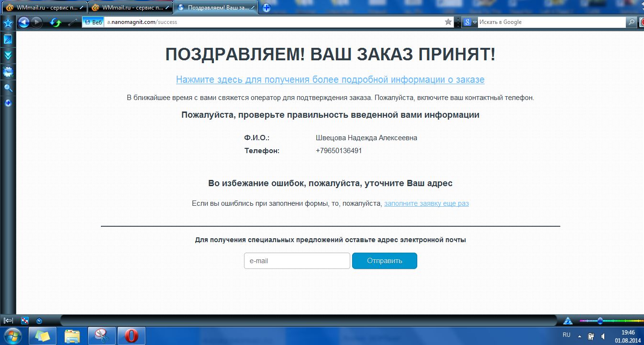Adjust the page zoom slider handle
644x345 pixels.
[600, 321]
